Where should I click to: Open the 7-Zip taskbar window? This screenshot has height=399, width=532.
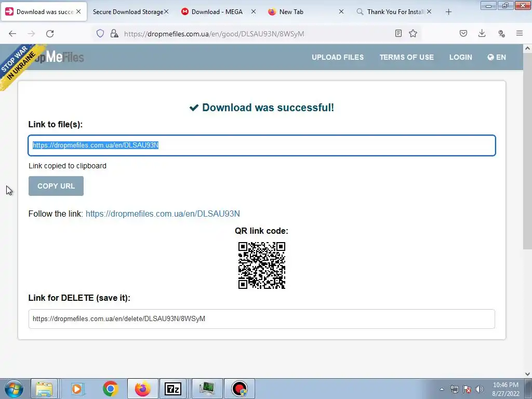pos(173,389)
